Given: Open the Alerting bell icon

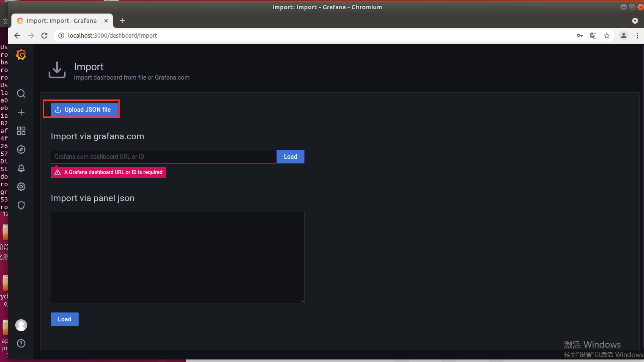Looking at the screenshot, I should [21, 168].
